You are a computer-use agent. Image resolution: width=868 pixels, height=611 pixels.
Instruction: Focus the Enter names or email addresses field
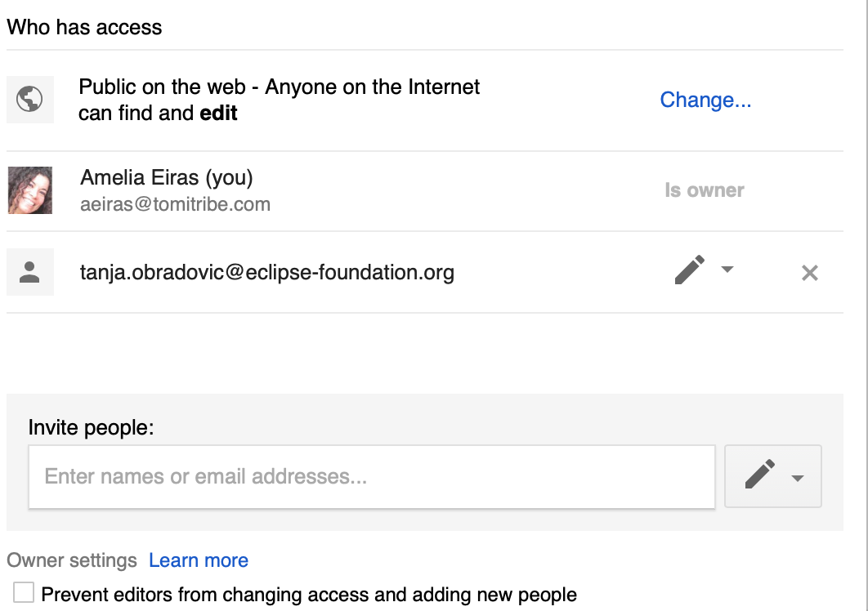tap(371, 476)
